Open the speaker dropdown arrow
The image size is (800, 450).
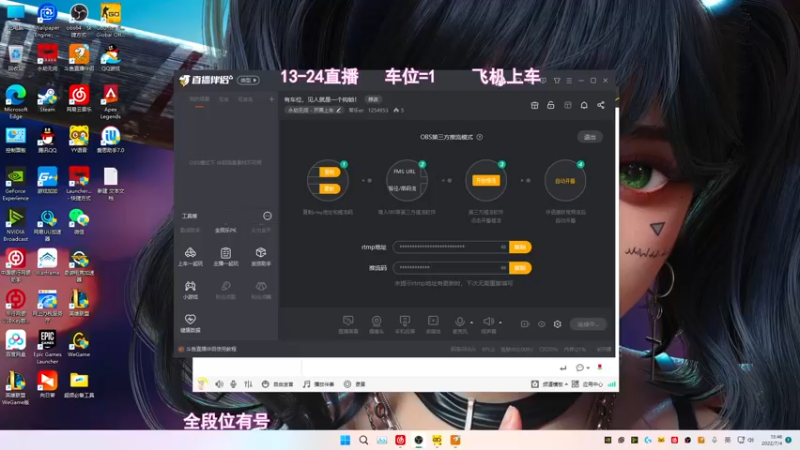[x=501, y=322]
